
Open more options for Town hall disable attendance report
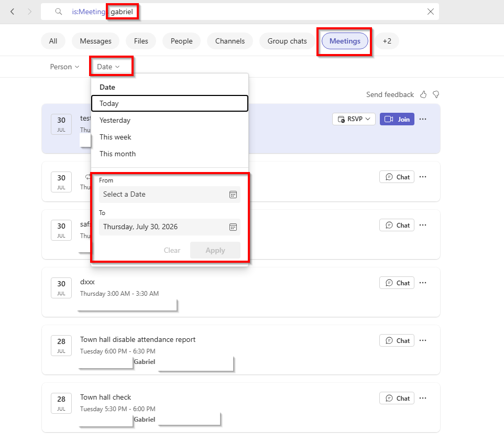(423, 340)
